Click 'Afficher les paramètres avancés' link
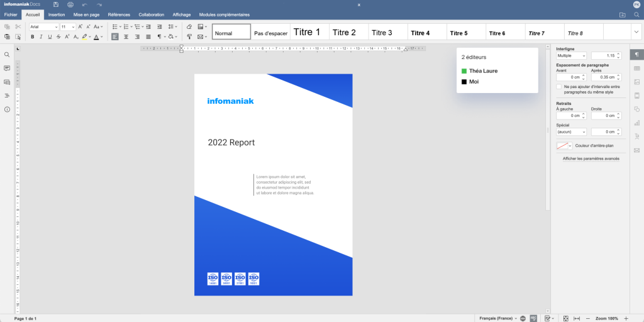Viewport: 644px width, 322px height. 591,158
